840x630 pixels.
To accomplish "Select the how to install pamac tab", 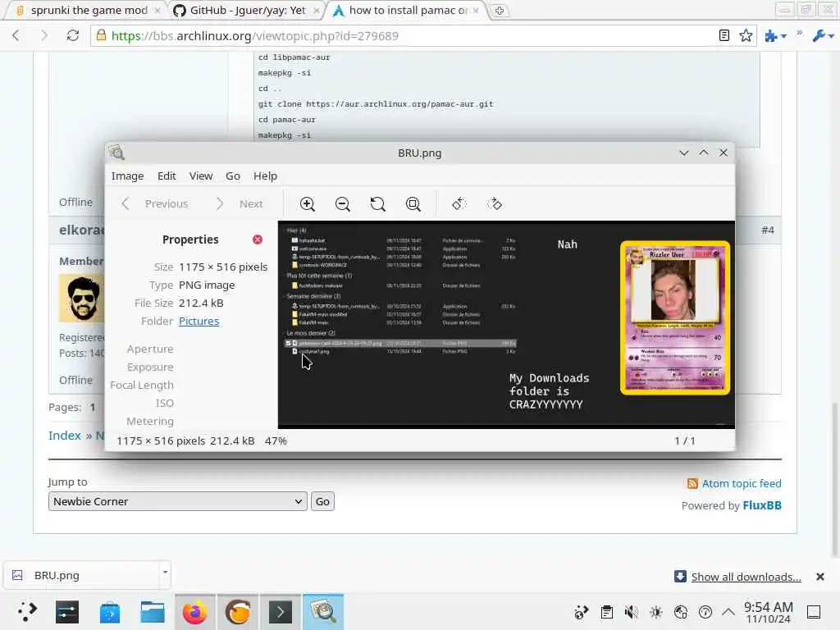I will (x=404, y=10).
